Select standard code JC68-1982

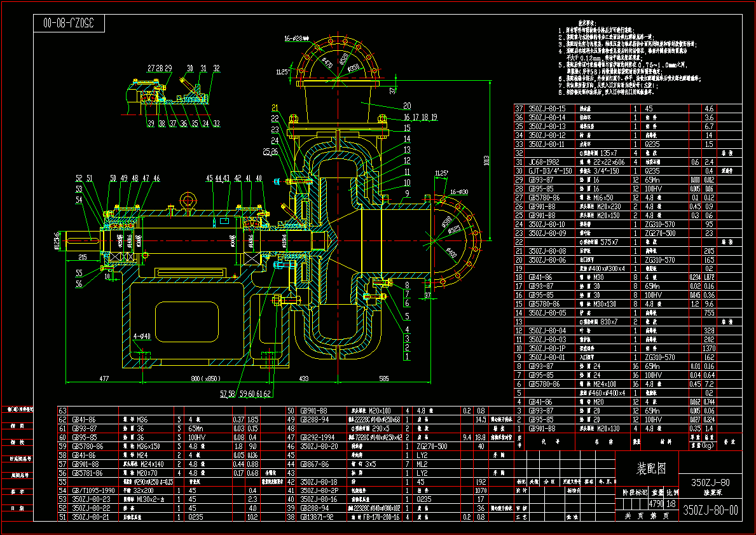pyautogui.click(x=544, y=162)
